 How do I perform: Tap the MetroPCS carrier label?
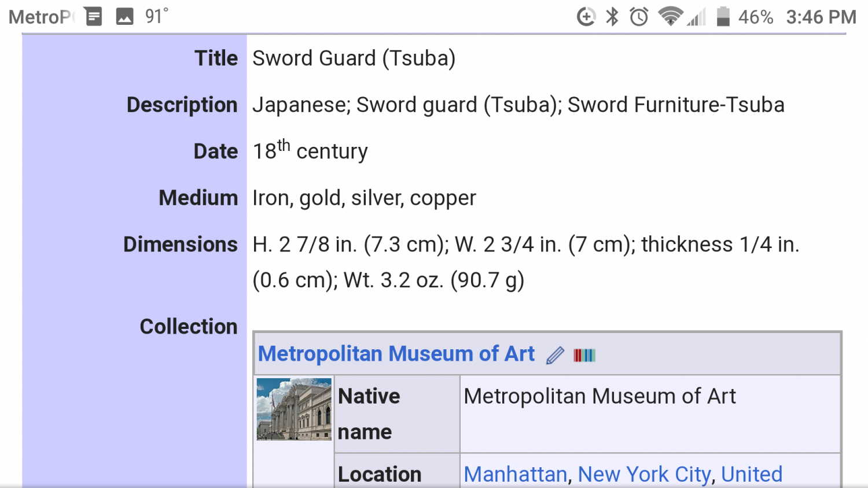coord(42,17)
